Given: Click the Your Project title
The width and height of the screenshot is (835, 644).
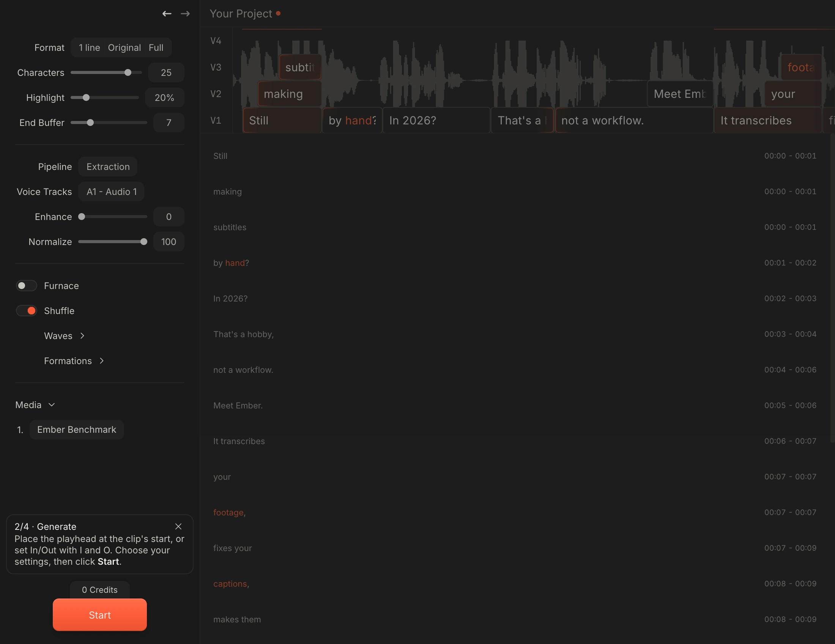Looking at the screenshot, I should (x=241, y=14).
